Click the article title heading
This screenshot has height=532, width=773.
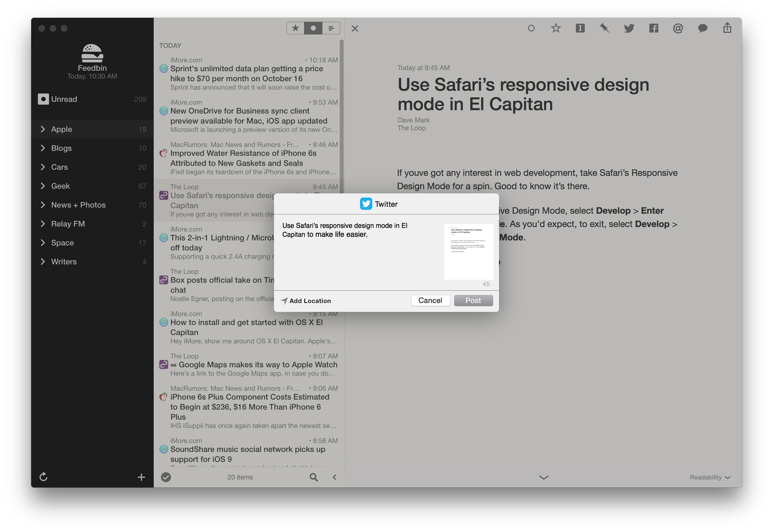pyautogui.click(x=523, y=94)
